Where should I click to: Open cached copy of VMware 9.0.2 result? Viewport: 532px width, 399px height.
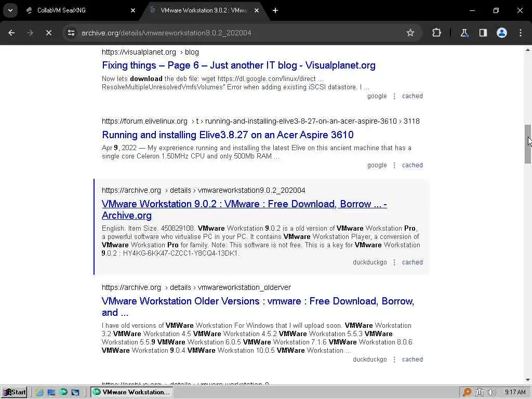(x=412, y=262)
